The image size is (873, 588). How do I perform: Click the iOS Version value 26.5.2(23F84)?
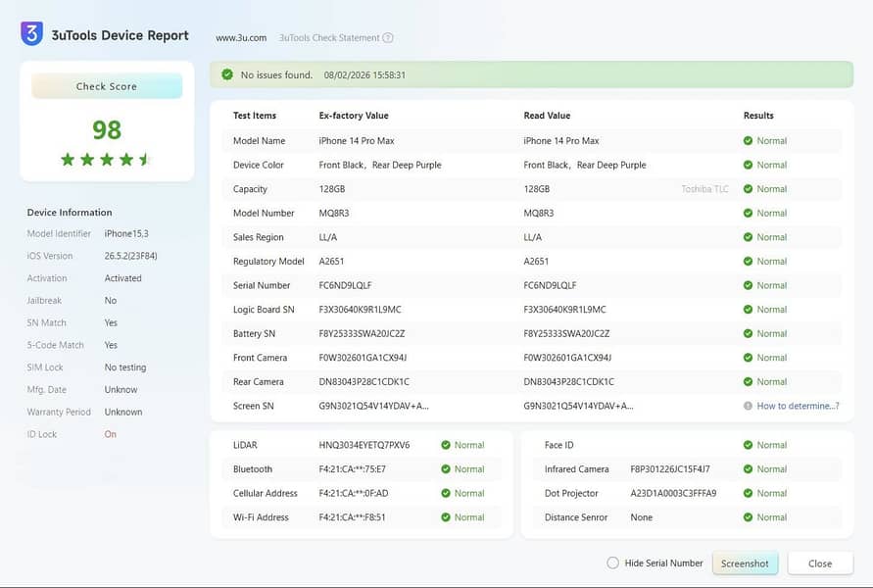tap(131, 256)
